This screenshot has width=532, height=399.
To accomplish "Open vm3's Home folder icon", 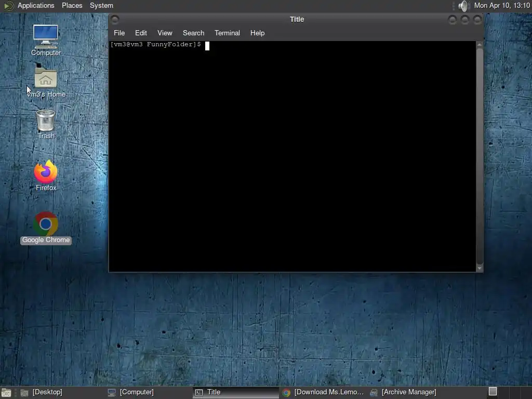I will click(46, 81).
